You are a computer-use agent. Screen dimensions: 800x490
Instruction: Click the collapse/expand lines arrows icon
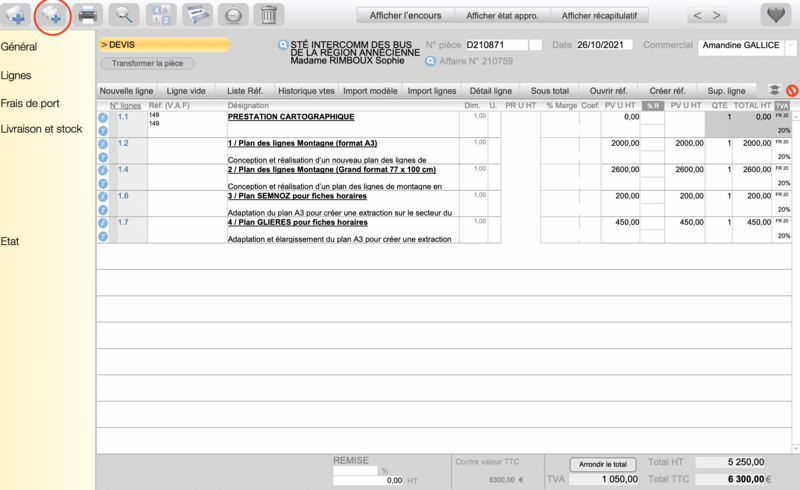775,91
